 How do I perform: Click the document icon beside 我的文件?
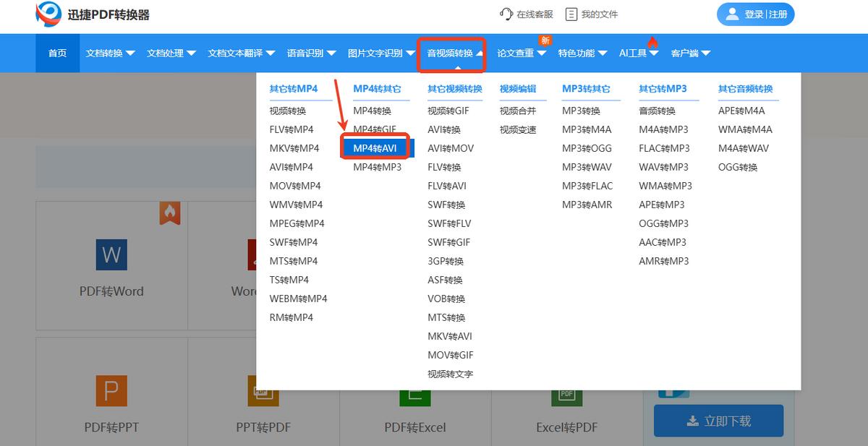pyautogui.click(x=571, y=13)
